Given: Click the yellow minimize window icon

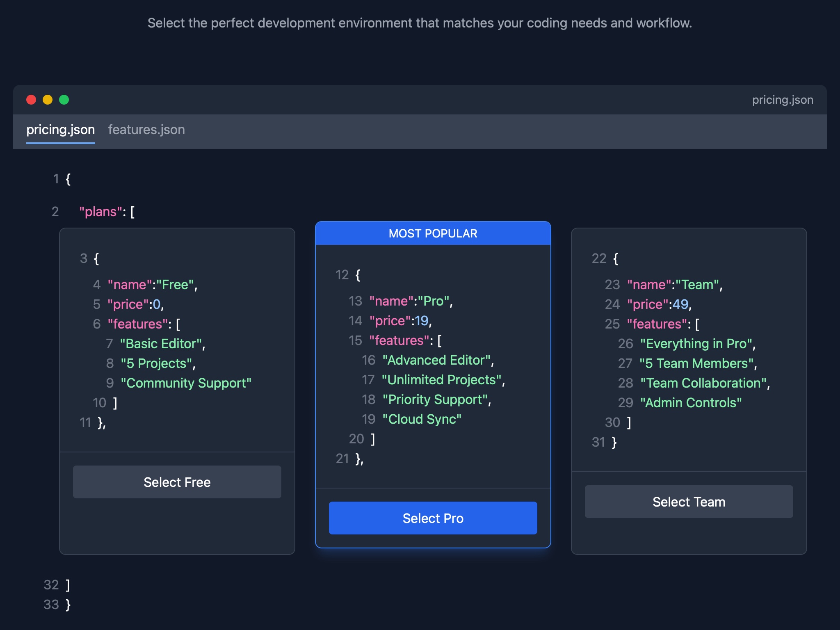Looking at the screenshot, I should pyautogui.click(x=48, y=100).
